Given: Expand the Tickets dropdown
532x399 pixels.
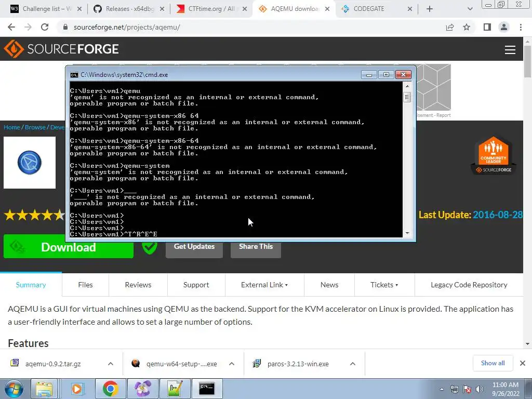Looking at the screenshot, I should [384, 285].
